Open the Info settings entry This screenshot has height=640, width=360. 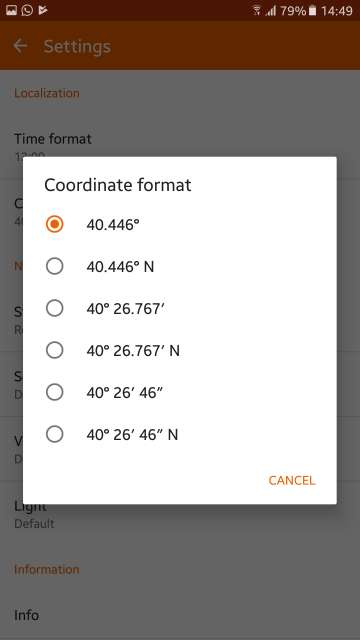pos(180,615)
